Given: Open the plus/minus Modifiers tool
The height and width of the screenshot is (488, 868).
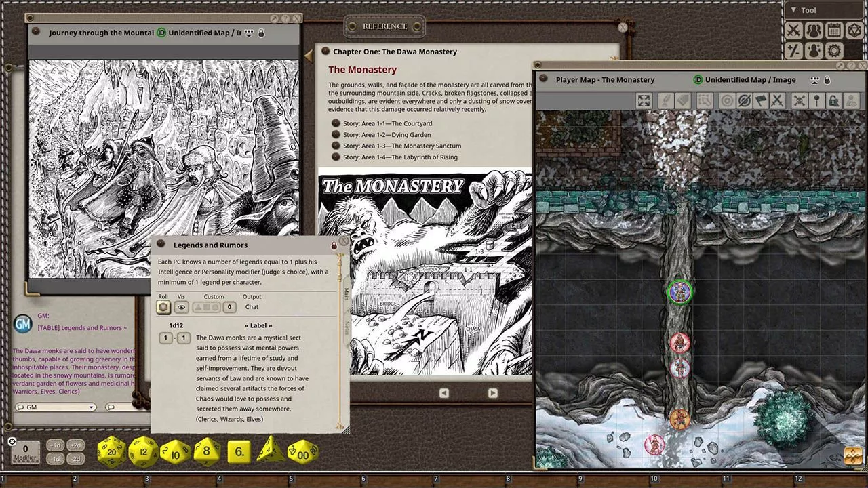Looking at the screenshot, I should 795,50.
